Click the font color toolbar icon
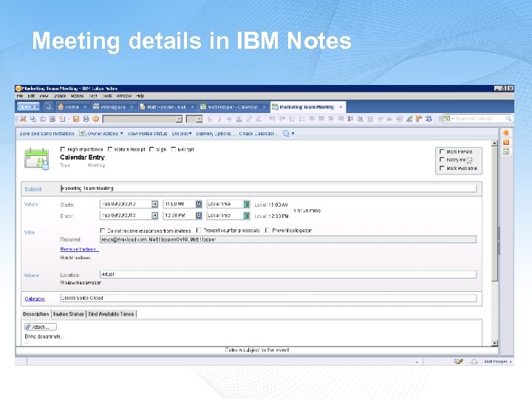The width and height of the screenshot is (532, 399). [x=239, y=119]
